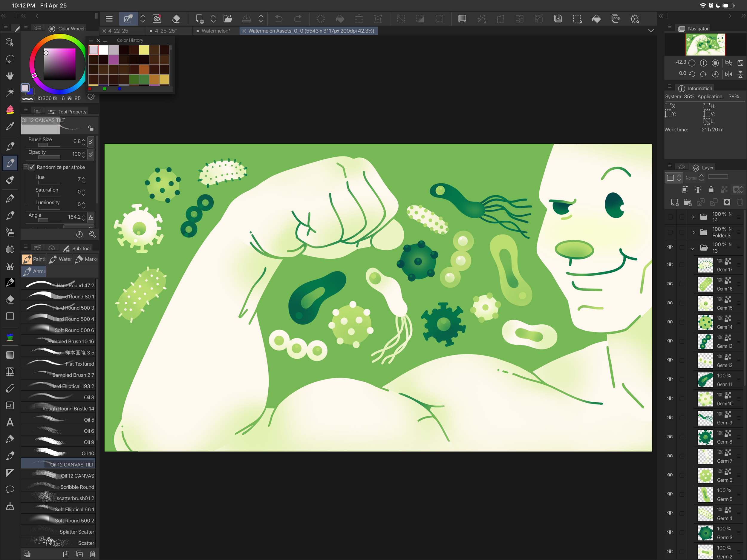Open the layer blending mode dropdown

(x=695, y=177)
